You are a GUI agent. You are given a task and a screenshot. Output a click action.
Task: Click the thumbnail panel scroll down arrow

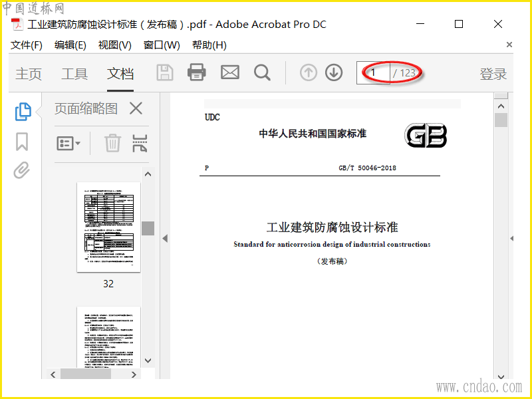(x=148, y=360)
